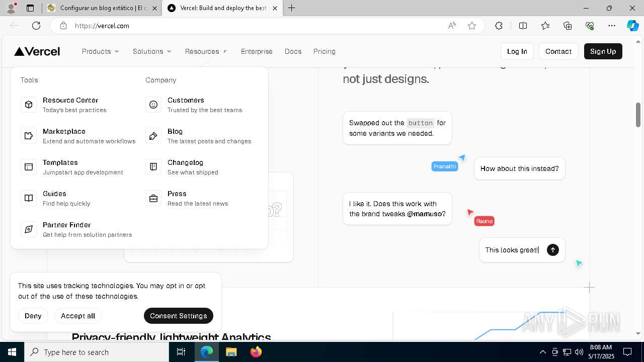Screen dimensions: 644x362
Task: Open a new browser tab
Action: 291,8
